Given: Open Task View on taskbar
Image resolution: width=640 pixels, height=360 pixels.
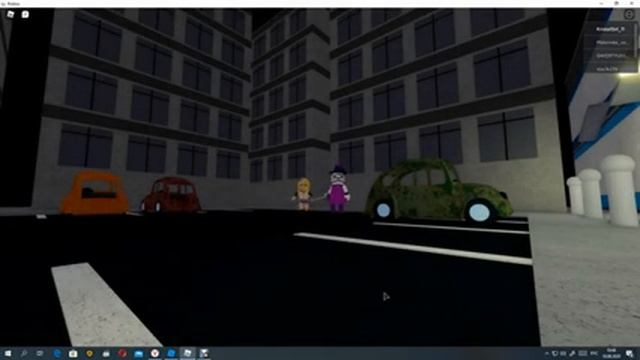Looking at the screenshot, I should (x=40, y=353).
